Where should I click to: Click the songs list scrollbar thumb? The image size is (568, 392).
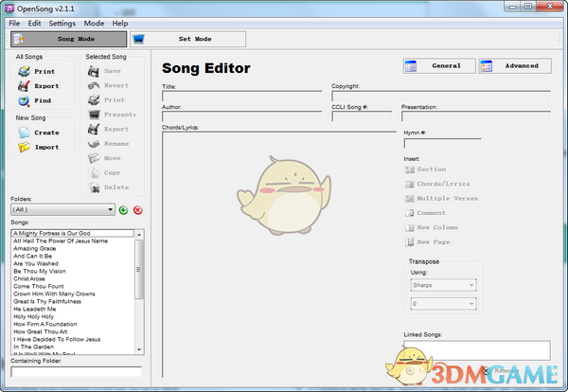(x=139, y=270)
